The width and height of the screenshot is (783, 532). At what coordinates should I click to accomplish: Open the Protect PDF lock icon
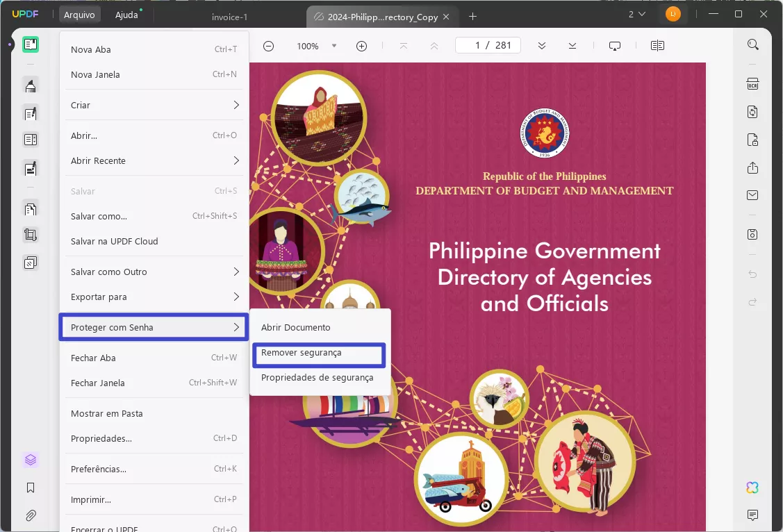click(752, 140)
